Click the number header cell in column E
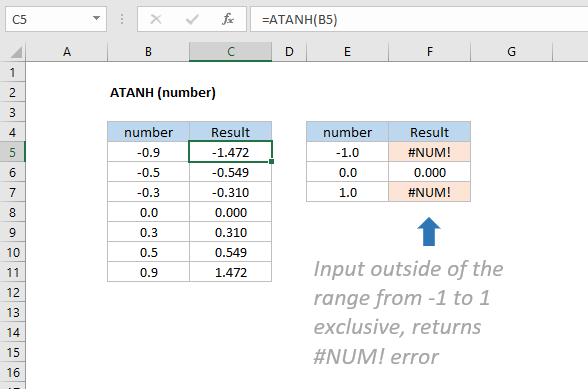588x389 pixels. tap(348, 132)
